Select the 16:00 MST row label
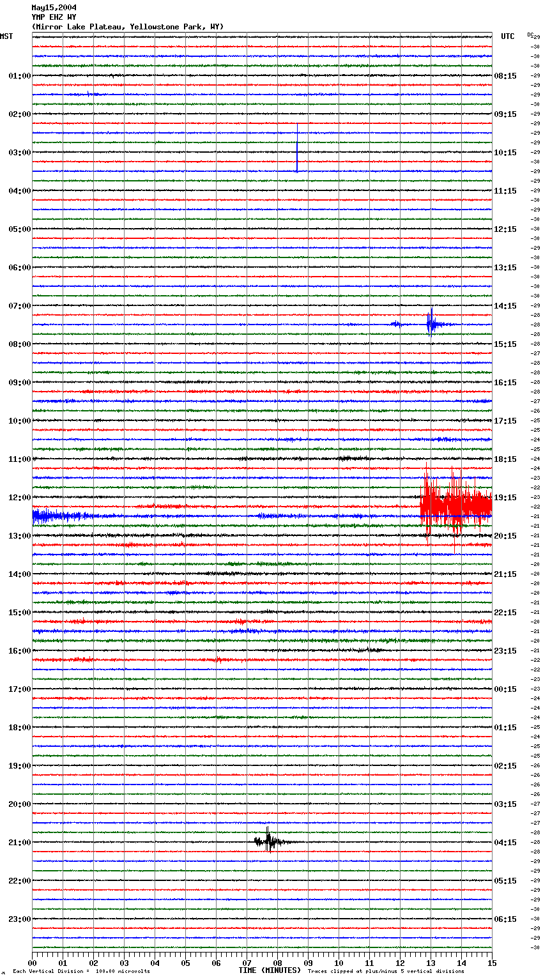Image resolution: width=543 pixels, height=980 pixels. point(20,651)
